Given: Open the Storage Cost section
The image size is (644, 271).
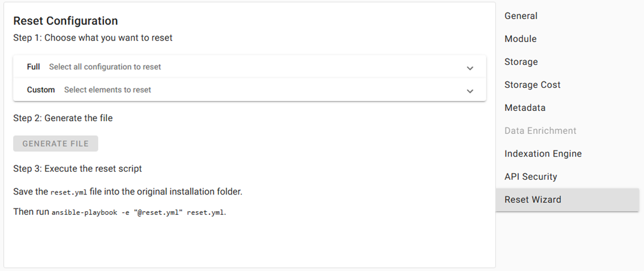Looking at the screenshot, I should point(532,85).
